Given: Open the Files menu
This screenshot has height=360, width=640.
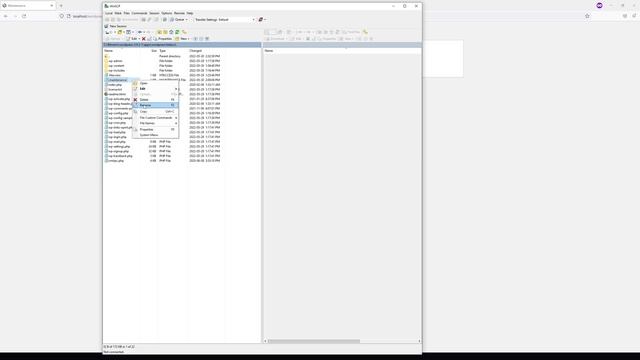Looking at the screenshot, I should click(127, 13).
